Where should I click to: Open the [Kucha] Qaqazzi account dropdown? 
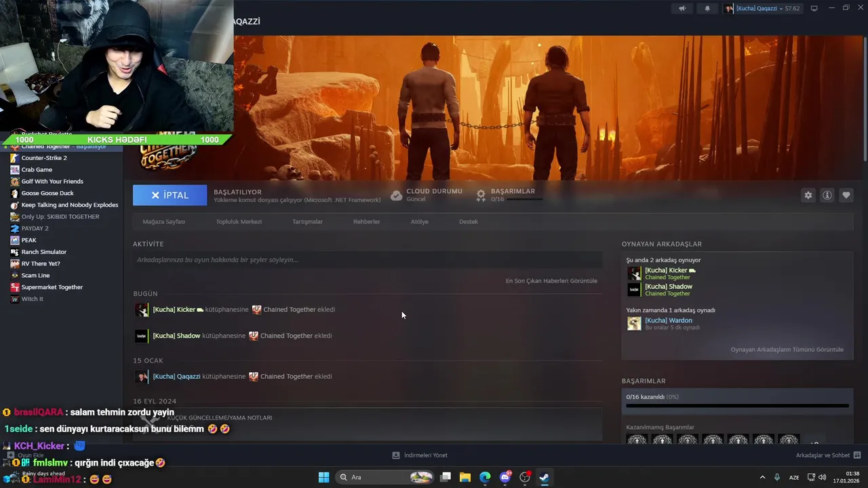pos(763,8)
